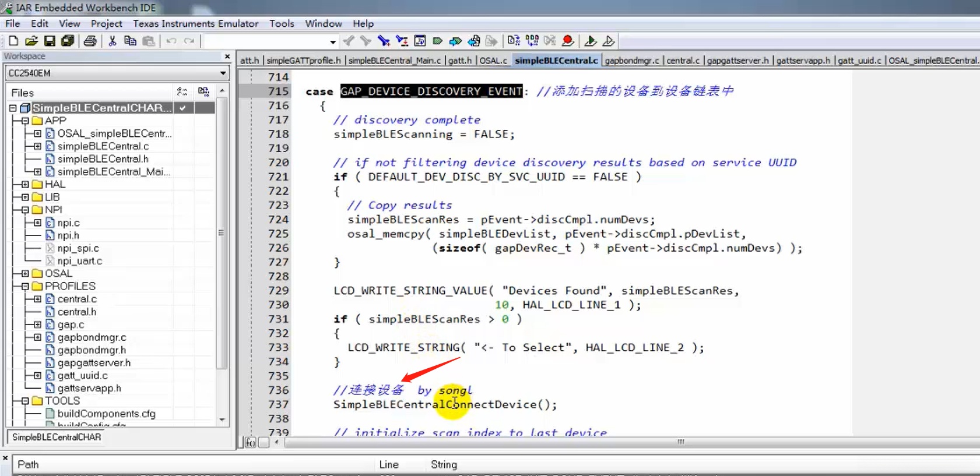Image resolution: width=980 pixels, height=476 pixels.
Task: Click the batch build column icon in Files header
Action: coord(203,92)
